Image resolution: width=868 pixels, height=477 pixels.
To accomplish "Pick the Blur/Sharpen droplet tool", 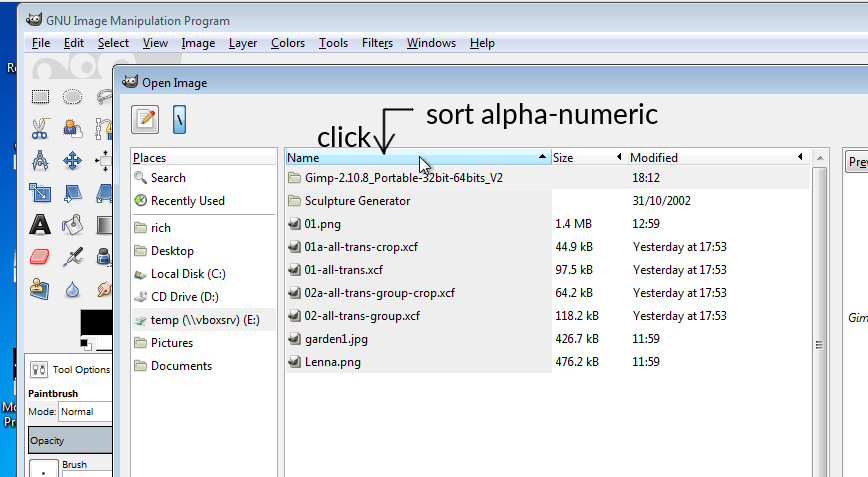I will tap(72, 289).
